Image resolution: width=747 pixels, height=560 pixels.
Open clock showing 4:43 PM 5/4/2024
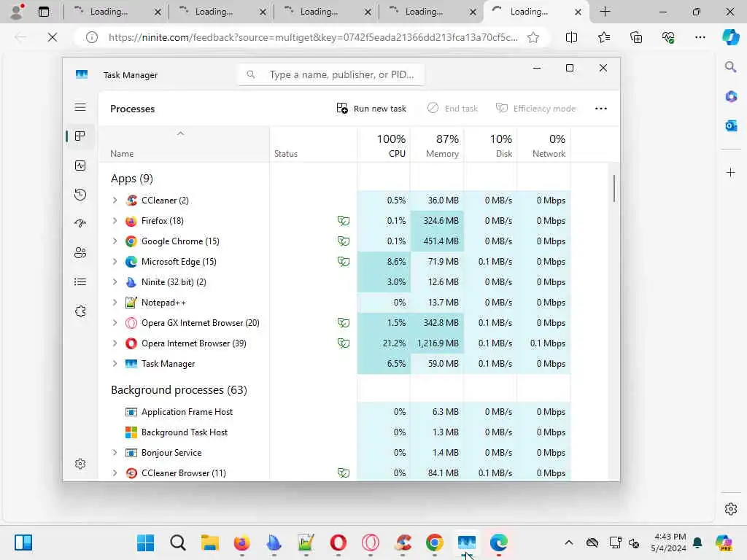(668, 542)
